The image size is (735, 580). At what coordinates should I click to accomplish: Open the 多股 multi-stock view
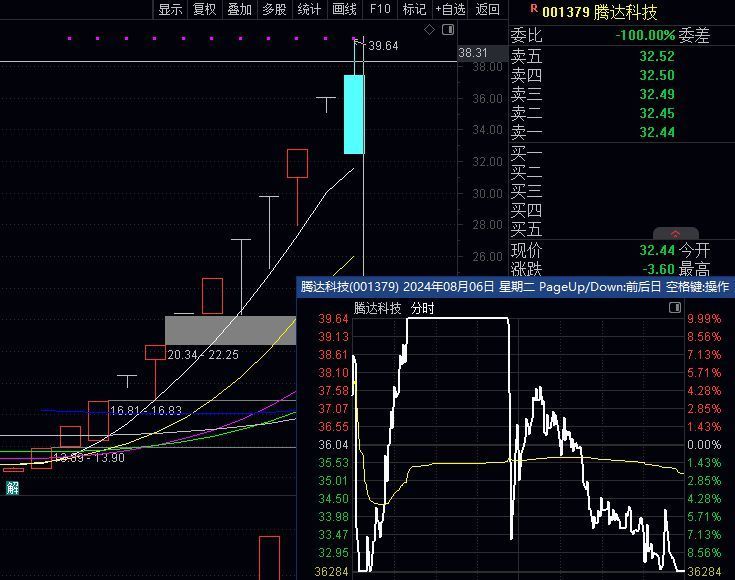(274, 9)
